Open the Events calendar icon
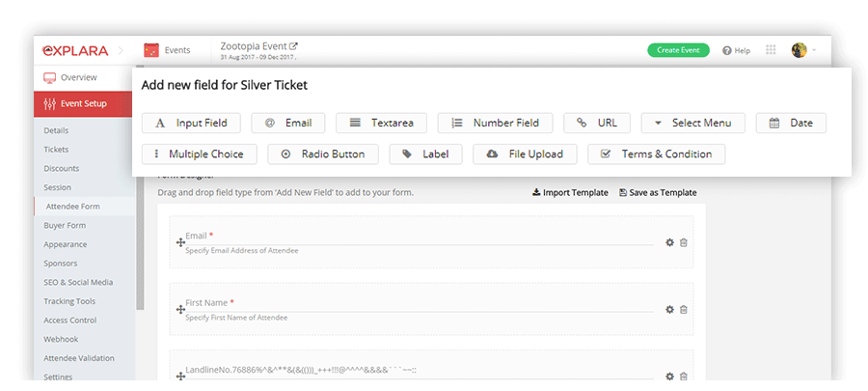Viewport: 868px width, 391px height. coord(151,50)
